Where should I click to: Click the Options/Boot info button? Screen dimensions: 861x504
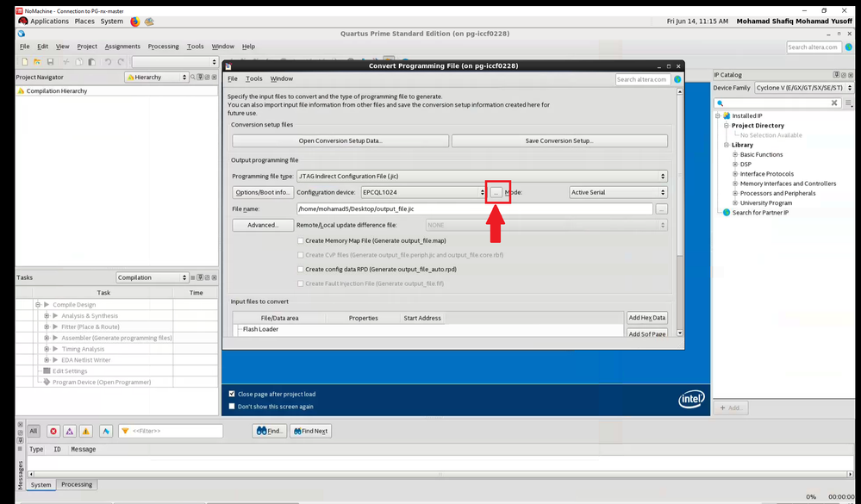[263, 192]
